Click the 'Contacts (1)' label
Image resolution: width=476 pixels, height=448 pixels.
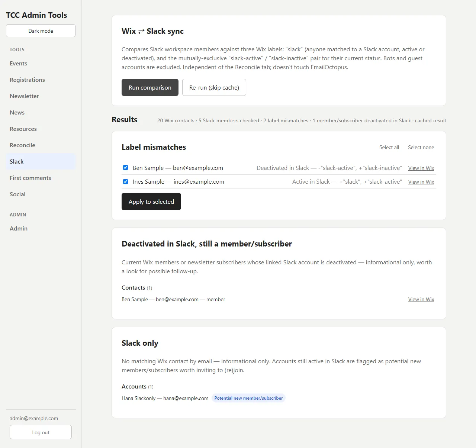coord(137,288)
